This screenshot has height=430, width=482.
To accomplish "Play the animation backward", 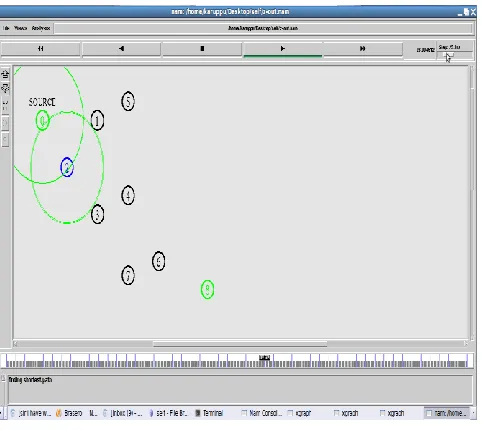I will [x=121, y=49].
